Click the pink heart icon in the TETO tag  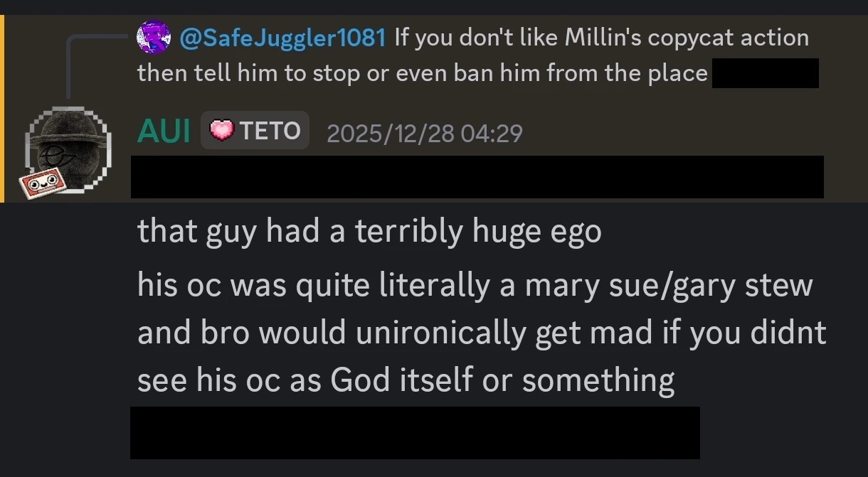tap(221, 131)
